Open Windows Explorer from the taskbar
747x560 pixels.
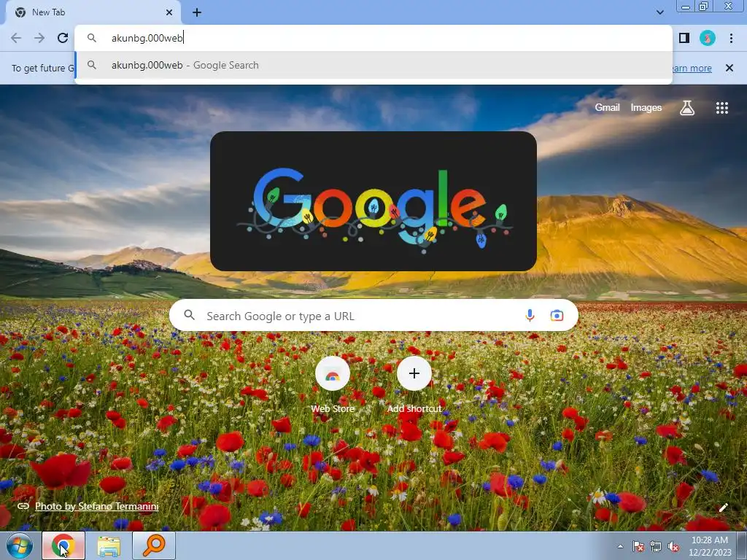[x=109, y=545]
